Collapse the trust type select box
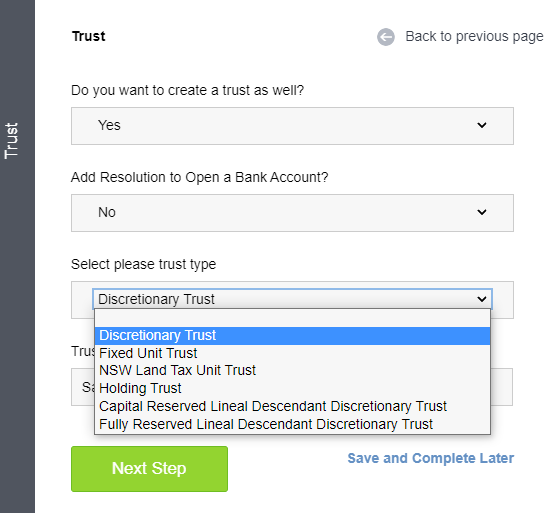The height and width of the screenshot is (513, 553). pyautogui.click(x=292, y=299)
